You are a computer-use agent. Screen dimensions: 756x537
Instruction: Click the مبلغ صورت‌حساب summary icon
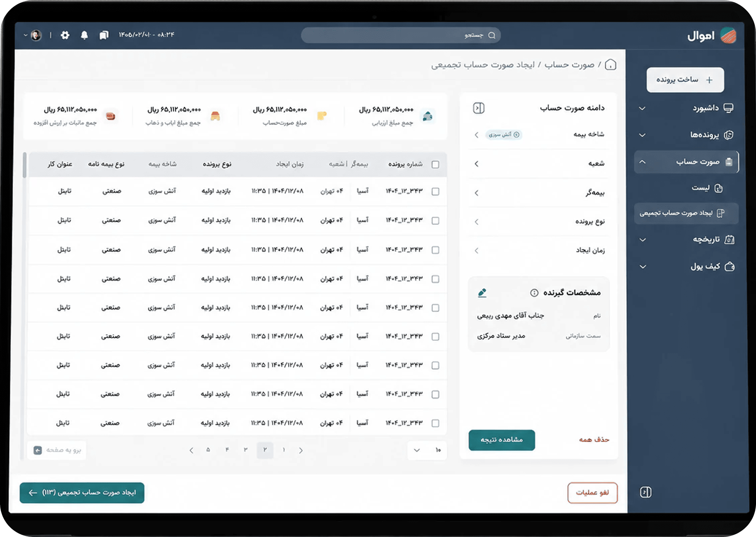point(322,116)
